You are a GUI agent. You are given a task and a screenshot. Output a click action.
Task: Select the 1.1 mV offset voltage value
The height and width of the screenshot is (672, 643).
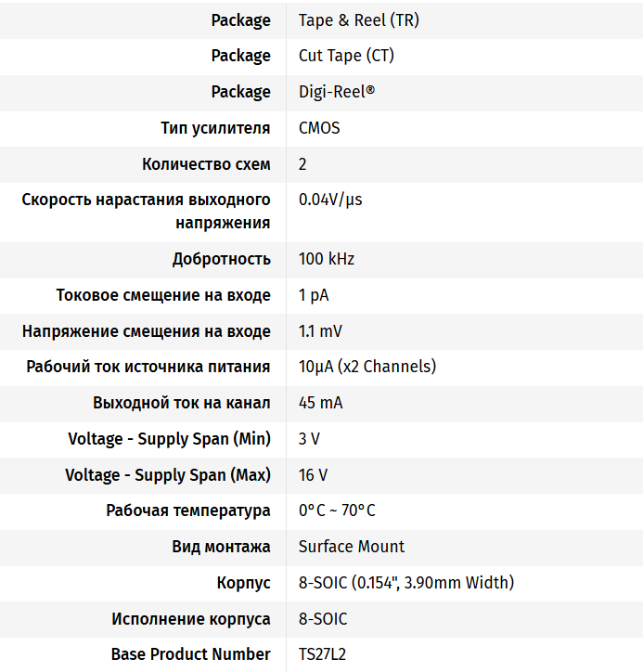coord(321,331)
